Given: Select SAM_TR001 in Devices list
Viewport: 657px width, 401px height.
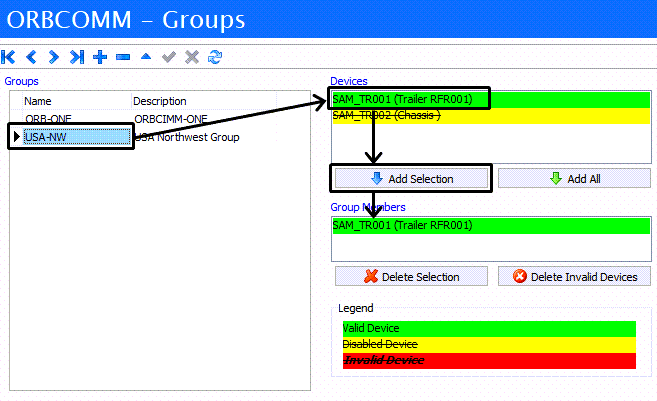Looking at the screenshot, I should 491,99.
